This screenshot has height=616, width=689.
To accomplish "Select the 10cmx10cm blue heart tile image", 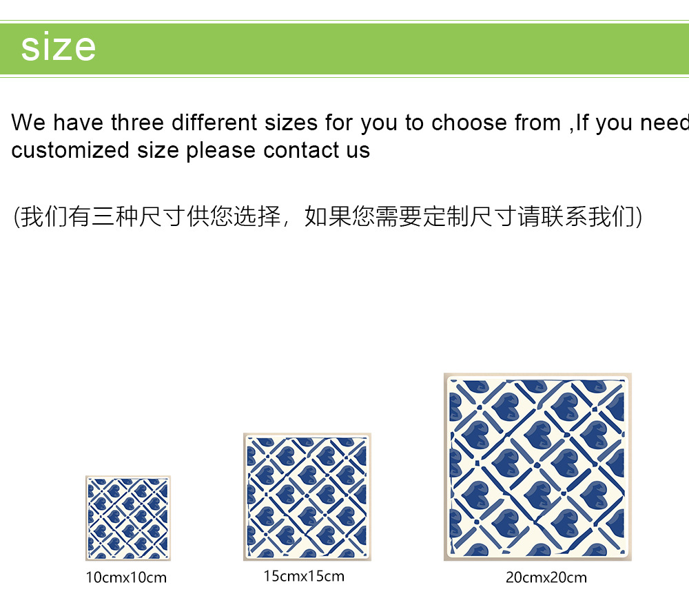I will coord(128,518).
